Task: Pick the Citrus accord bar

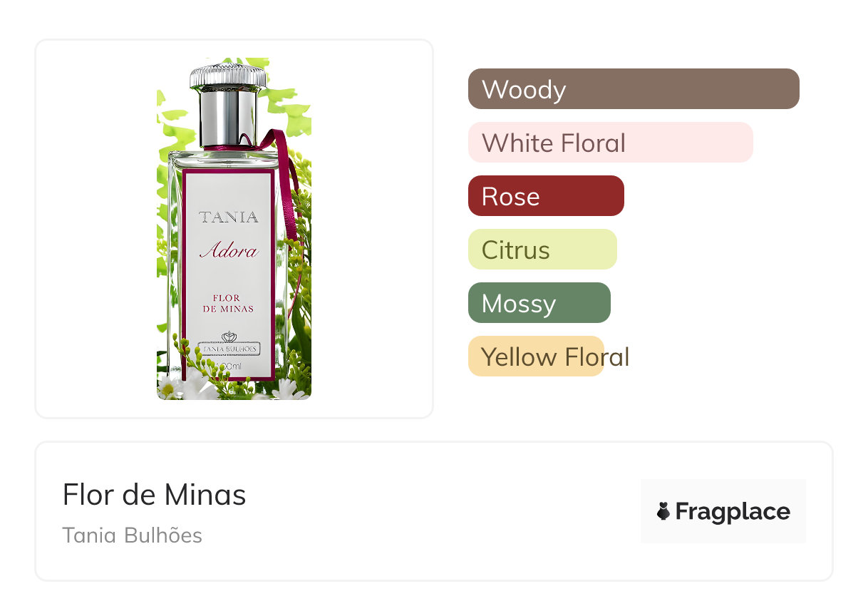Action: (542, 250)
